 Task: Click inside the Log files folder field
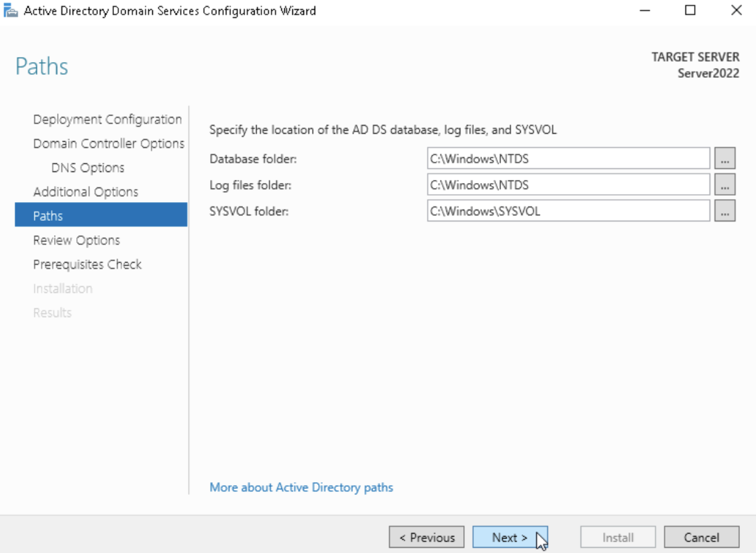point(568,185)
